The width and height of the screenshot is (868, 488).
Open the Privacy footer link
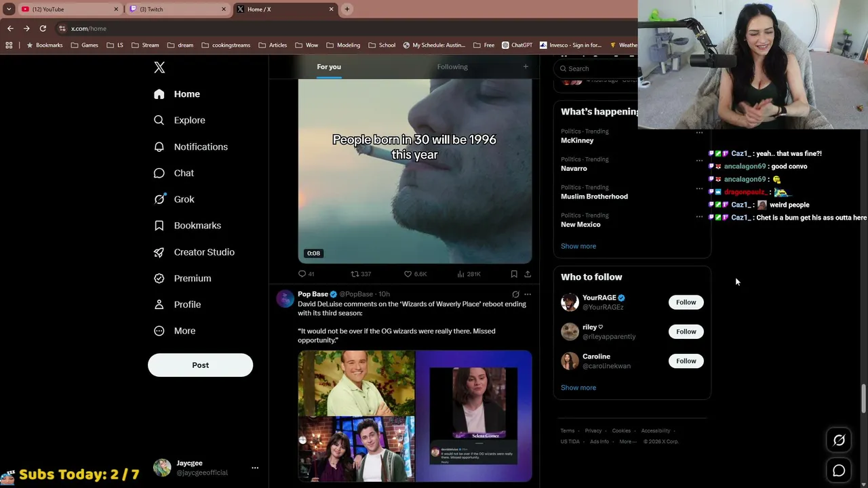click(593, 431)
